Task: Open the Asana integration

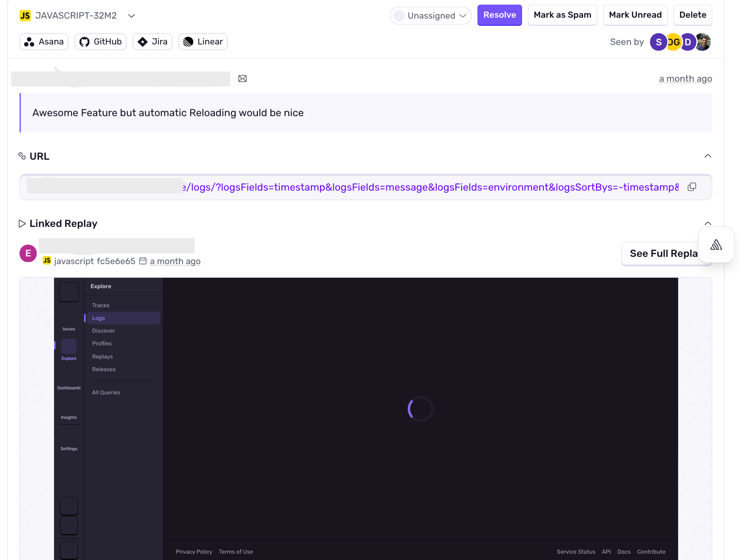Action: click(x=44, y=42)
